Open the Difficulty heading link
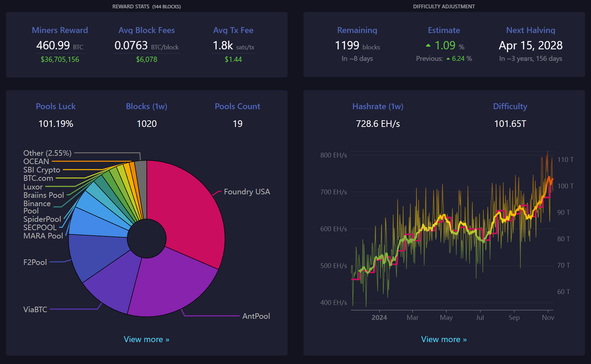The width and height of the screenshot is (591, 364). (510, 106)
